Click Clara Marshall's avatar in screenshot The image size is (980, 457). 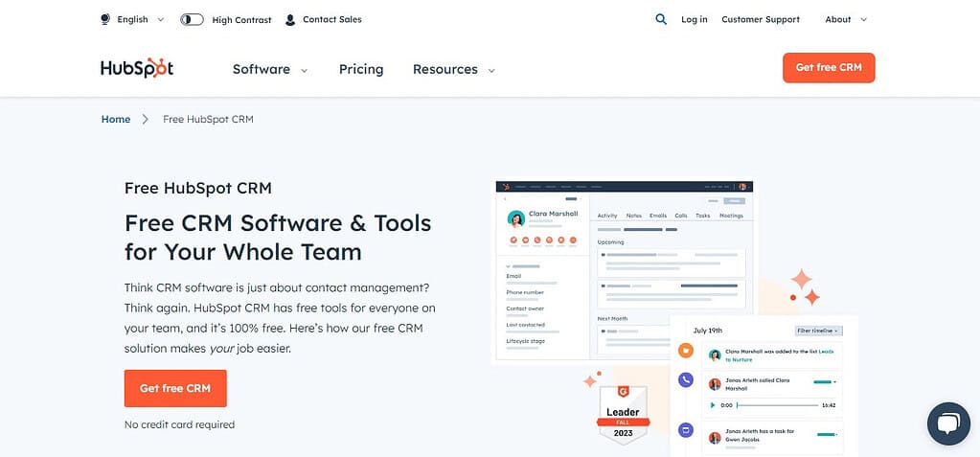pos(516,218)
